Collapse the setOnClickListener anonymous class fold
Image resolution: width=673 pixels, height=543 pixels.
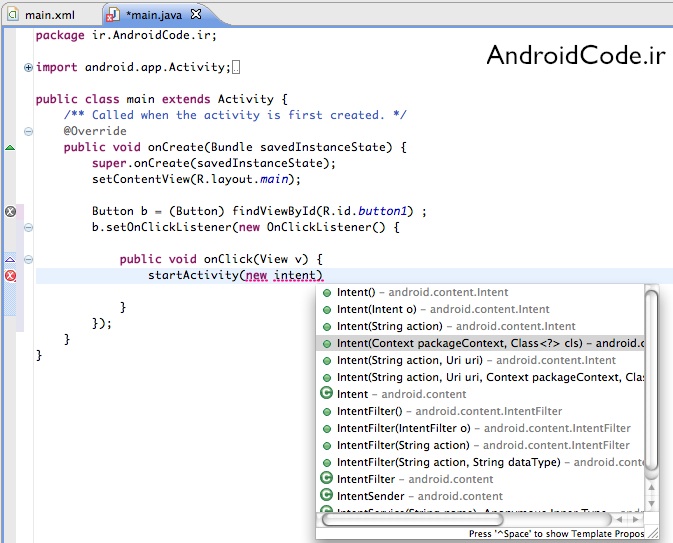click(x=28, y=227)
